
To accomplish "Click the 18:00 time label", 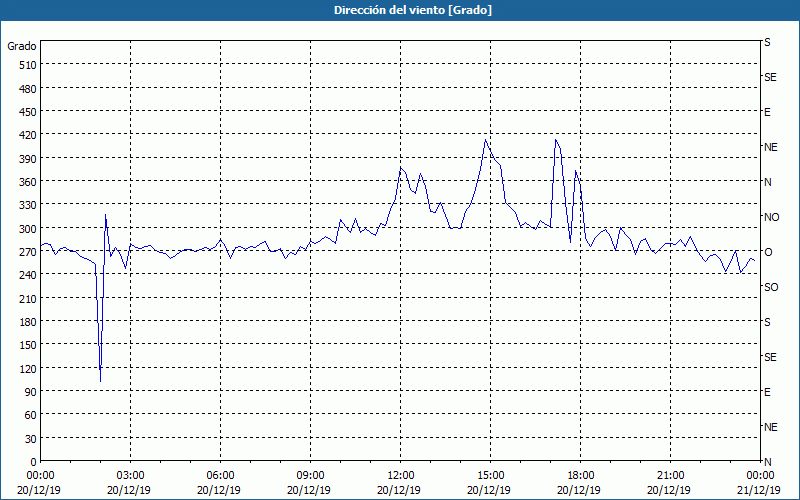I will 581,476.
